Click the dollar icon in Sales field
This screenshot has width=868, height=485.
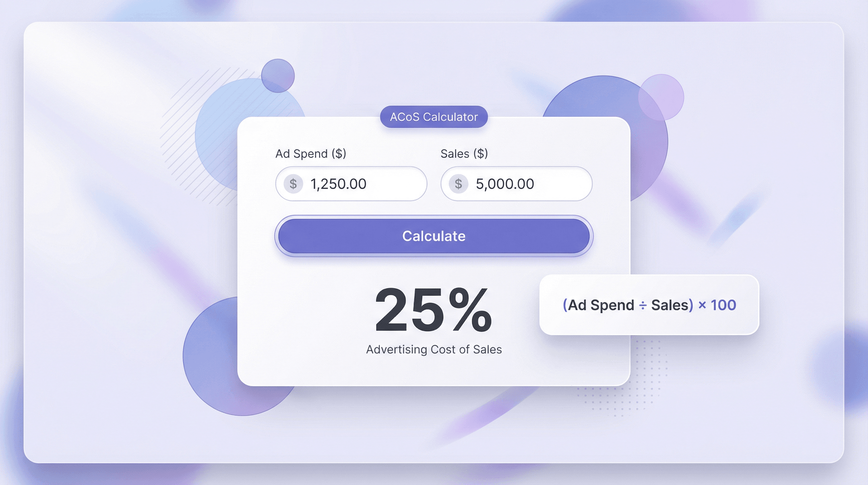pos(458,184)
